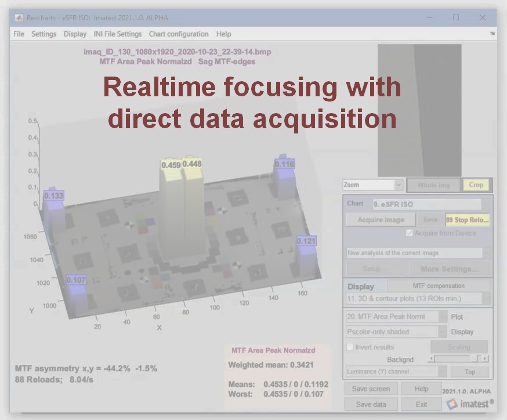Screen dimensions: 507x420
Task: Click the 0.133 blue bar label
Action: point(54,195)
